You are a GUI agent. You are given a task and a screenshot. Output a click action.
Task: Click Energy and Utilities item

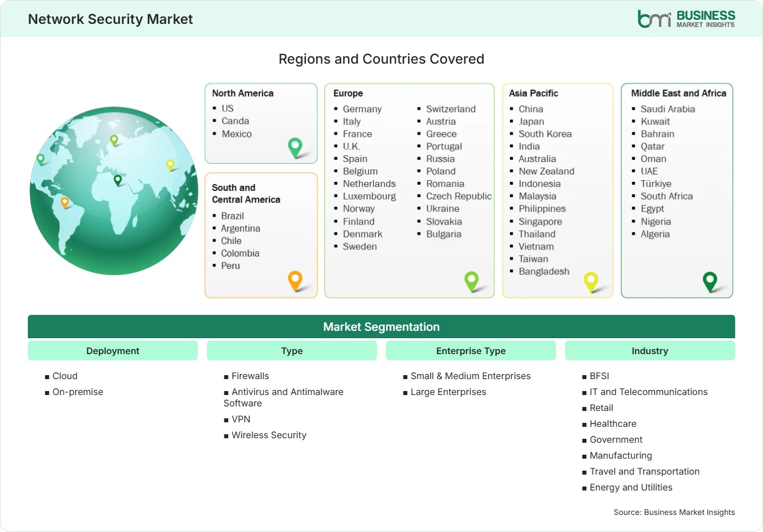631,488
